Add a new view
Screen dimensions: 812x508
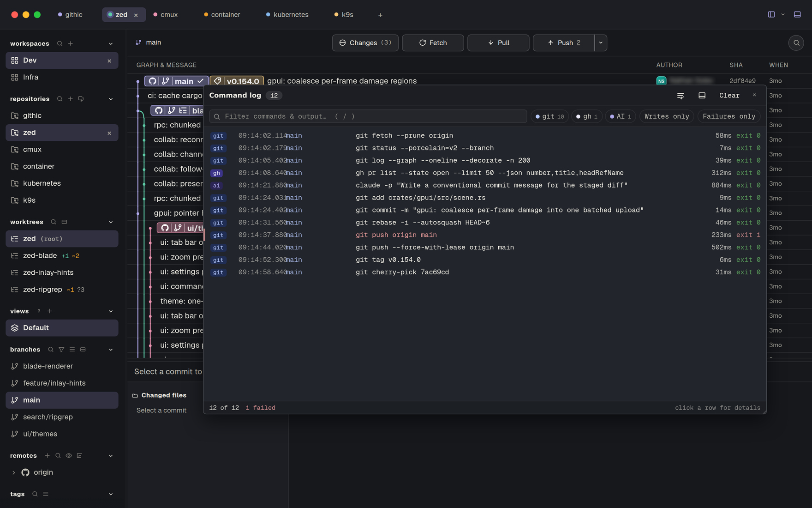(49, 311)
